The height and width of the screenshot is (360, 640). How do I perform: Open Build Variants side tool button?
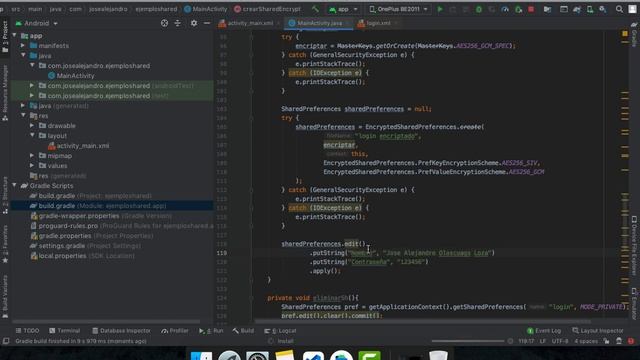5,296
